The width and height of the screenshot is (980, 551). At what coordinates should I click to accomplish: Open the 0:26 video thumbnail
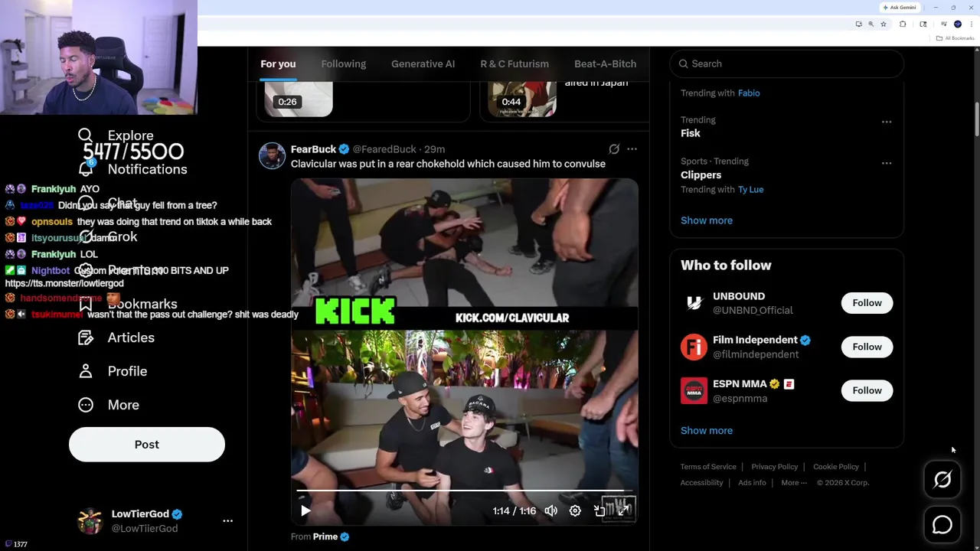(x=299, y=99)
